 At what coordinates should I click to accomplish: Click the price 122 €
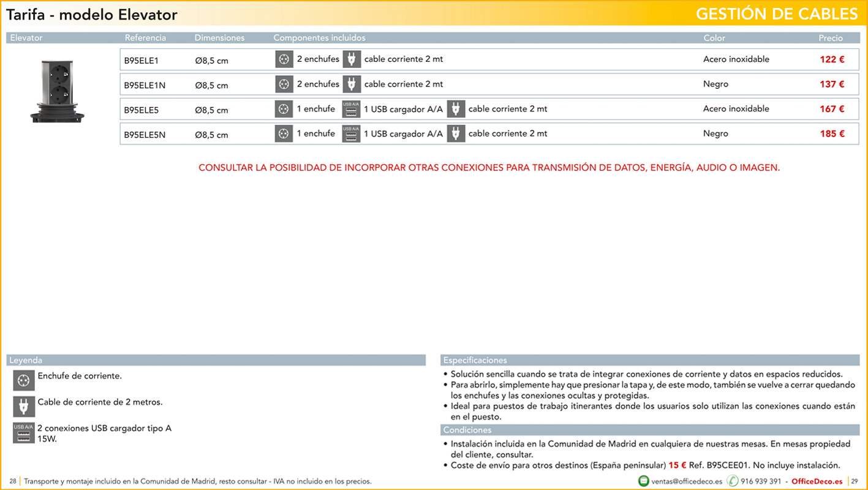pyautogui.click(x=832, y=59)
